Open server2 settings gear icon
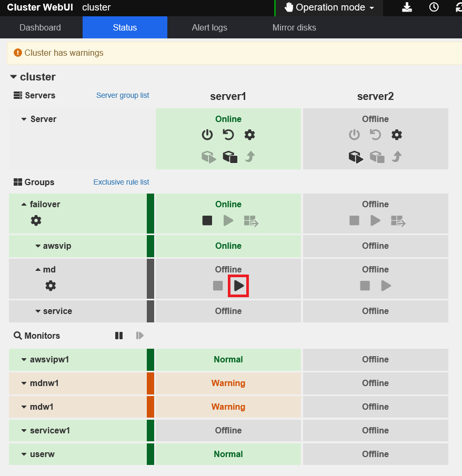This screenshot has height=476, width=462. pyautogui.click(x=397, y=135)
